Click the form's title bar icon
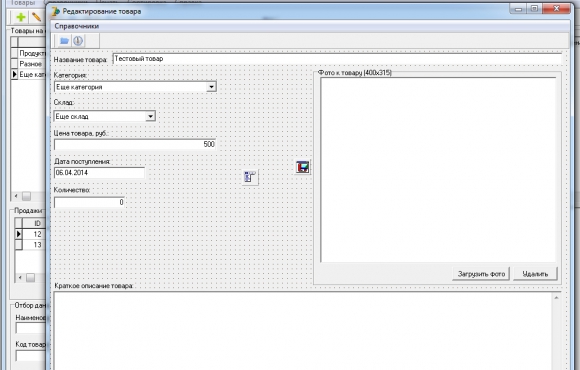The image size is (580, 370). pyautogui.click(x=55, y=11)
